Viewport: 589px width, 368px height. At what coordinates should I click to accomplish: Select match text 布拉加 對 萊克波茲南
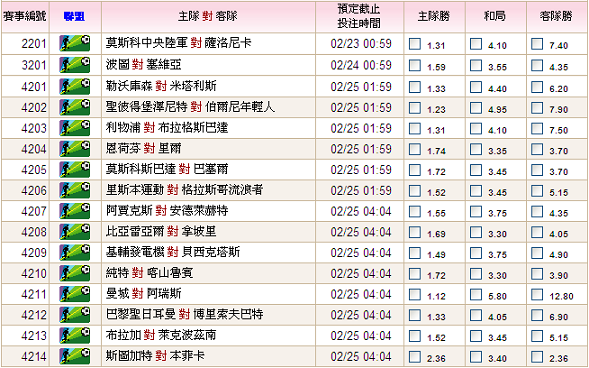pyautogui.click(x=161, y=335)
